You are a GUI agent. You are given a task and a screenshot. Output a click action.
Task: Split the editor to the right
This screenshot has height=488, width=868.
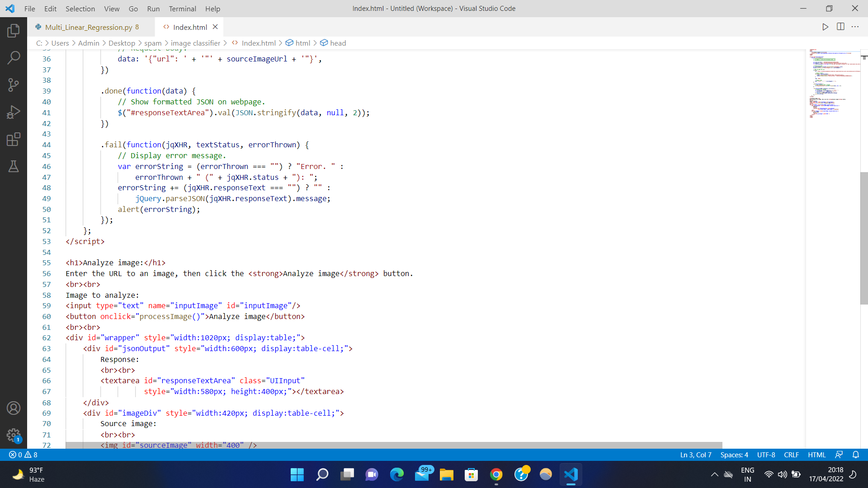pyautogui.click(x=840, y=27)
